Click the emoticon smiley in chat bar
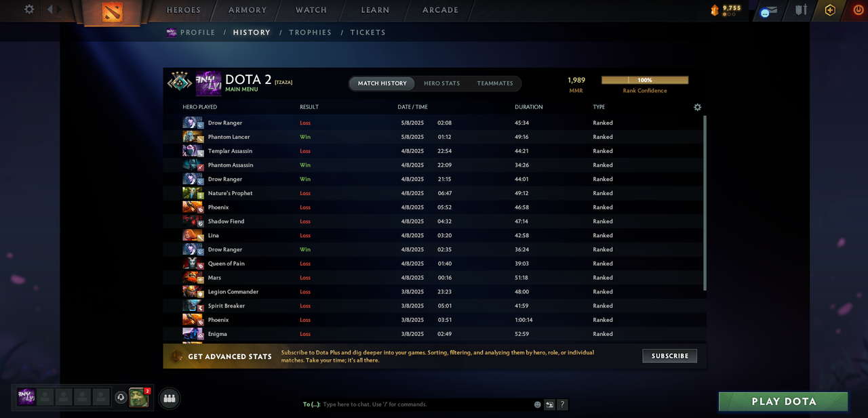The image size is (868, 418). coord(538,404)
